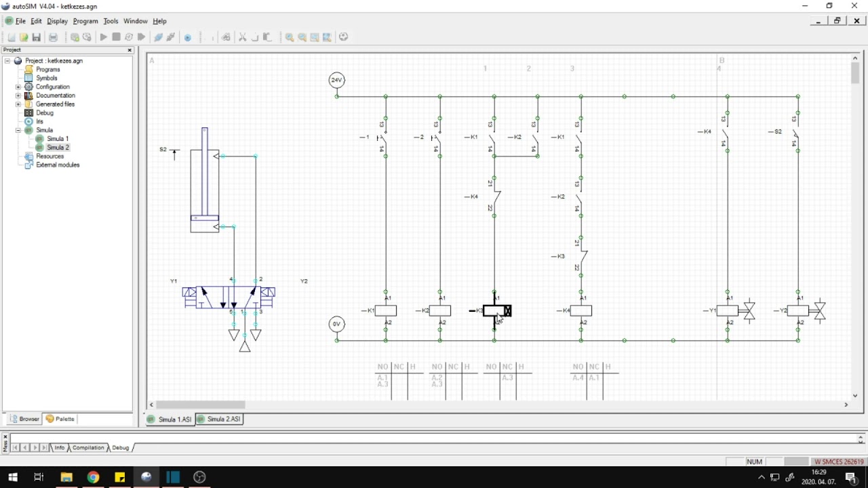Screen dimensions: 868x488
Task: Click the New project toolbar icon
Action: tap(11, 37)
